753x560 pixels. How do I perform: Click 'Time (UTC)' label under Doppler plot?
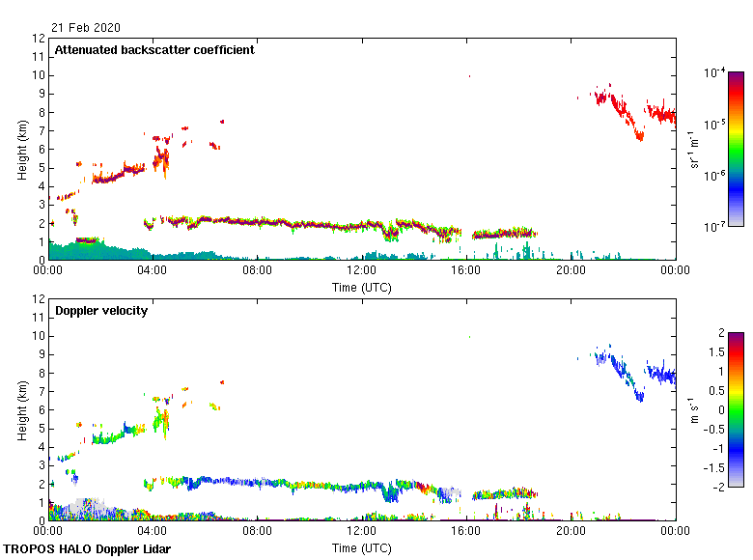(x=361, y=548)
